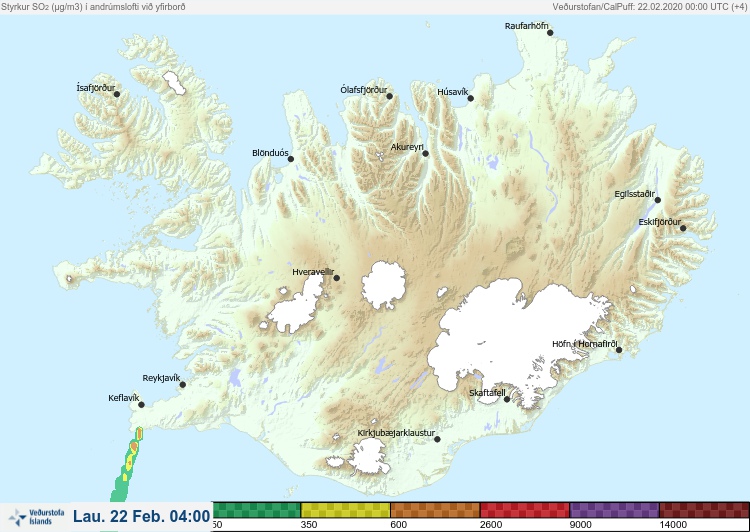The image size is (750, 532).
Task: Click the Raufarhöfn label
Action: 526,26
